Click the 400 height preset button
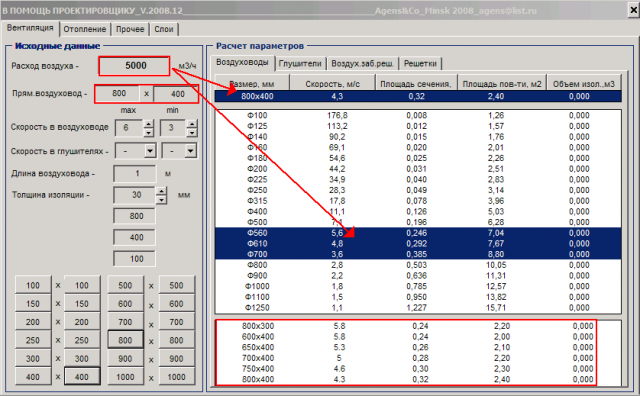The height and width of the screenshot is (396, 640). [82, 377]
